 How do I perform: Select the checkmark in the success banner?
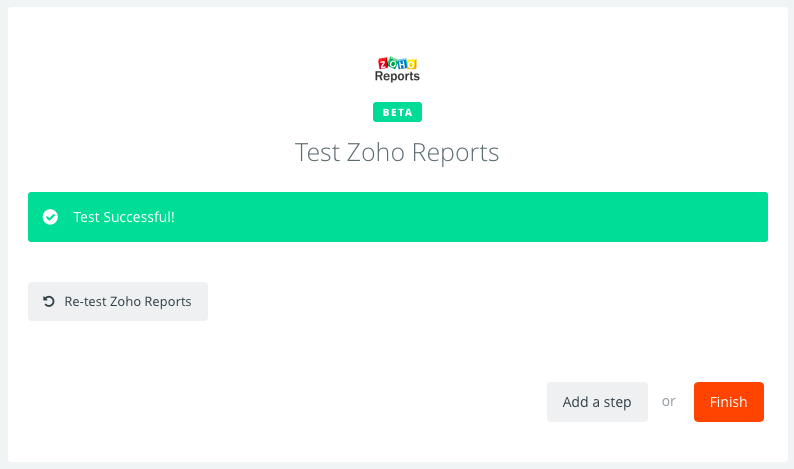[x=50, y=217]
